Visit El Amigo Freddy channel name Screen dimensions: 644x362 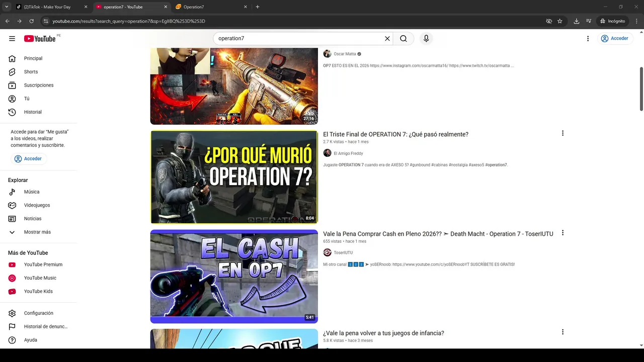click(x=348, y=153)
